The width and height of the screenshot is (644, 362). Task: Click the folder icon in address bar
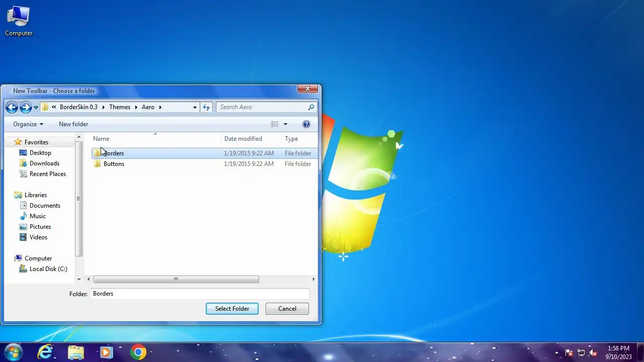click(x=45, y=107)
